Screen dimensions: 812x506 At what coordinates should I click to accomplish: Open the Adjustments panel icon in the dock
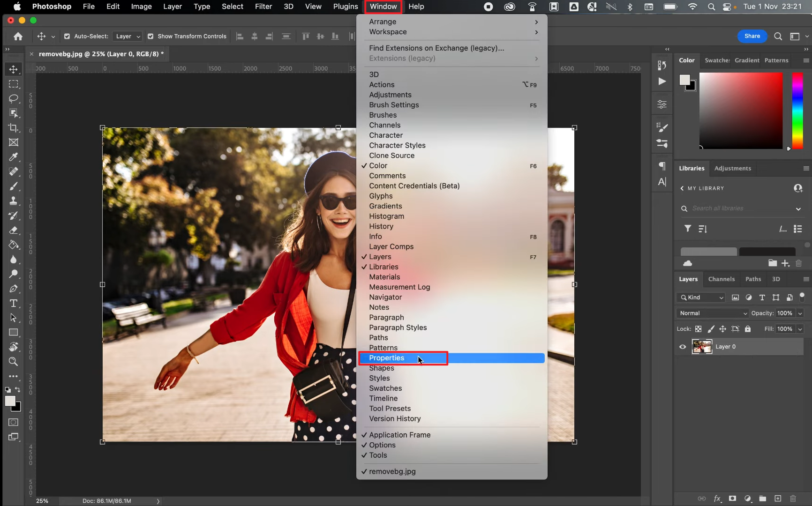[x=662, y=104]
